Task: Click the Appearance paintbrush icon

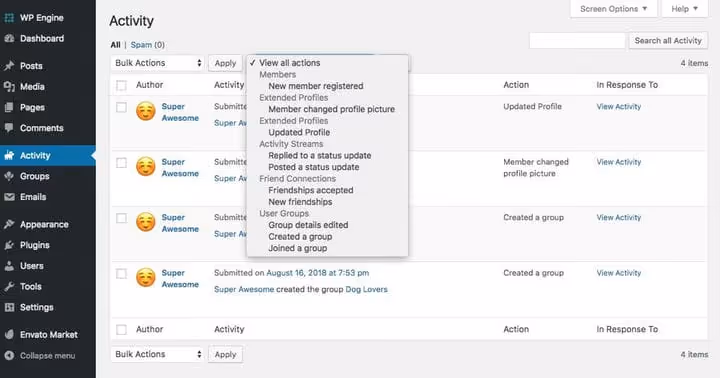Action: [x=9, y=224]
